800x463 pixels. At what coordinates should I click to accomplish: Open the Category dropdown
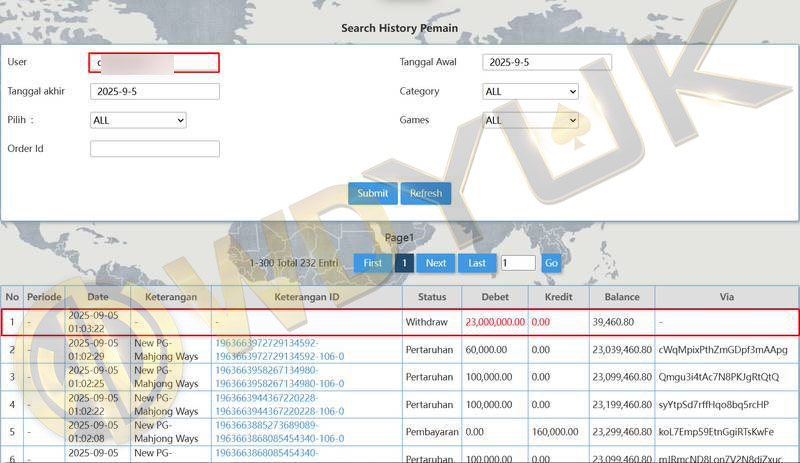tap(531, 91)
